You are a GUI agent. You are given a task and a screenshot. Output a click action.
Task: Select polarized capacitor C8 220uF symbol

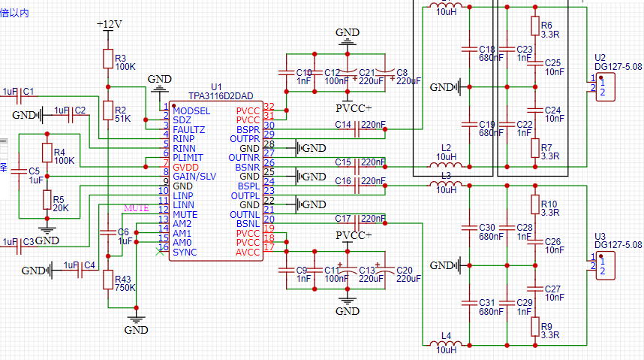(x=385, y=73)
